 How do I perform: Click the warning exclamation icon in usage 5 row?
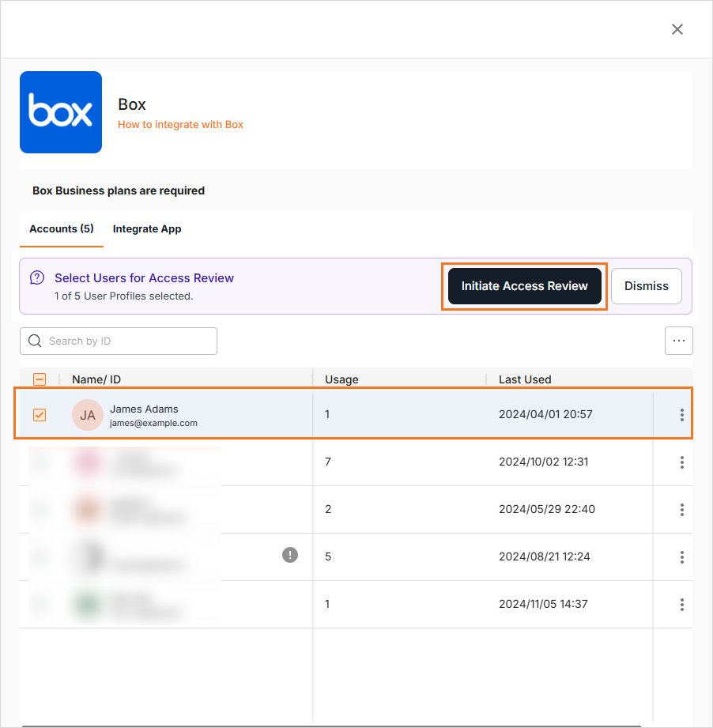(290, 555)
